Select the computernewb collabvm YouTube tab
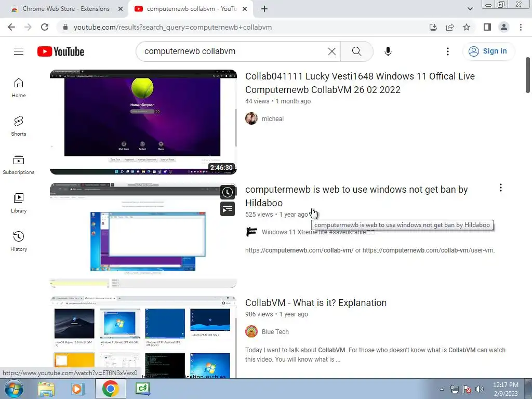 (192, 9)
